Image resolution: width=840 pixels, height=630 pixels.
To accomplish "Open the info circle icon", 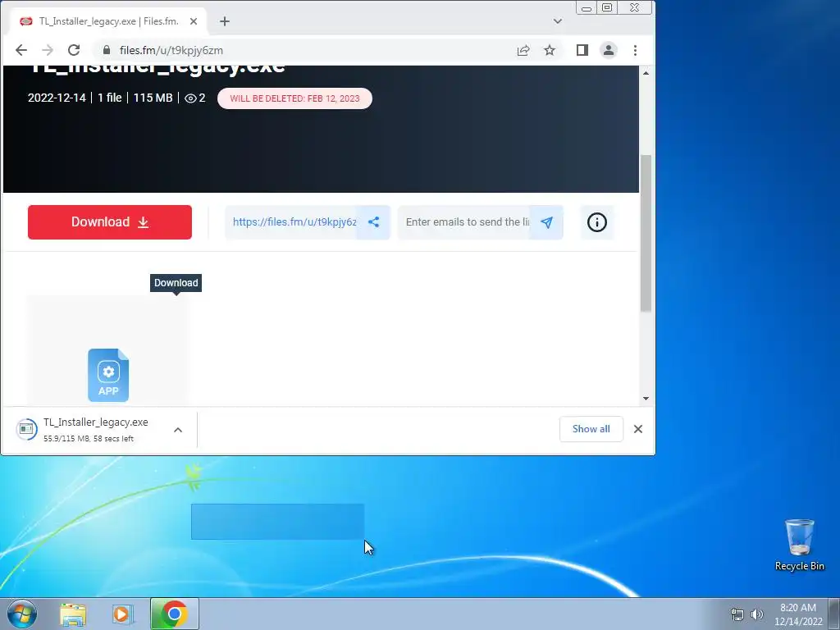I will 597,222.
